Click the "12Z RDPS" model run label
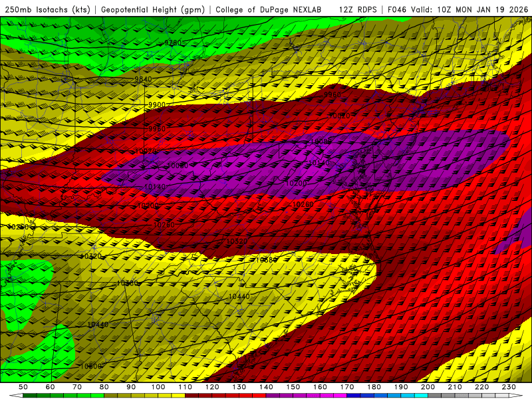532x399 pixels. (x=358, y=9)
